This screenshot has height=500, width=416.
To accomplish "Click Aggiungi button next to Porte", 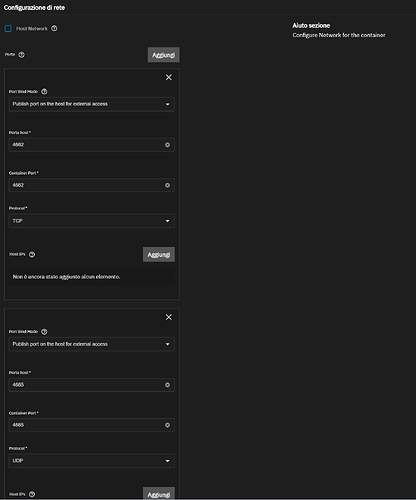I will tap(163, 55).
